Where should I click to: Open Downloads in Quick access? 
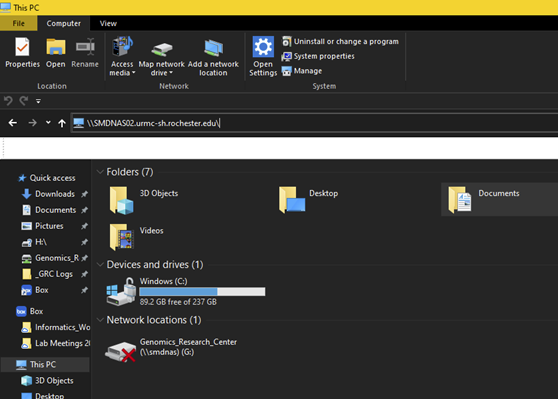(x=48, y=194)
